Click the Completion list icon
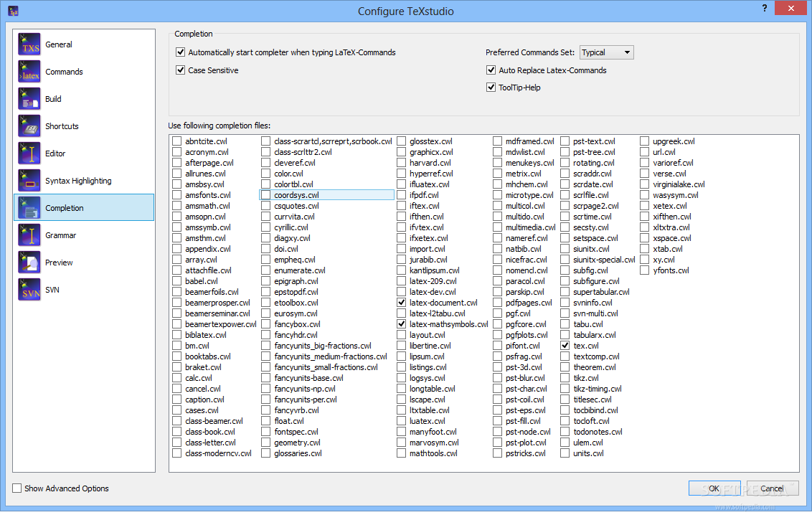Image resolution: width=812 pixels, height=520 pixels. tap(29, 208)
